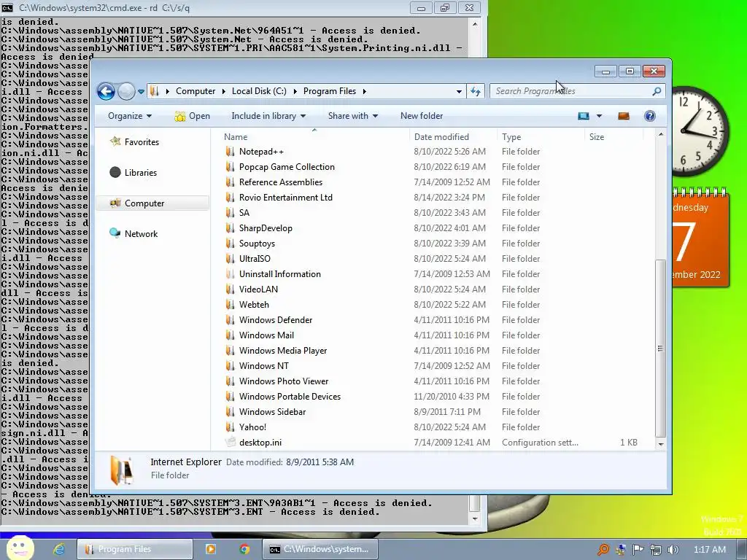Click the search magnifier icon in Explorer

click(x=657, y=91)
